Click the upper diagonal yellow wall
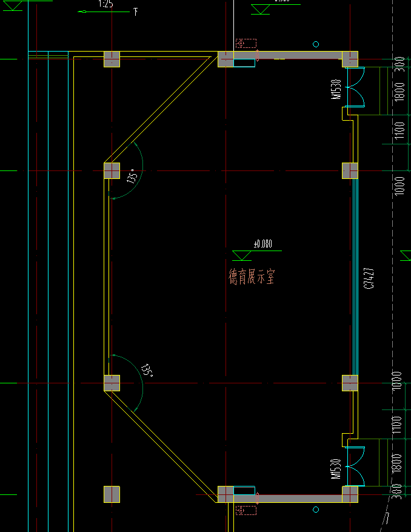This screenshot has height=532, width=411. [x=161, y=109]
